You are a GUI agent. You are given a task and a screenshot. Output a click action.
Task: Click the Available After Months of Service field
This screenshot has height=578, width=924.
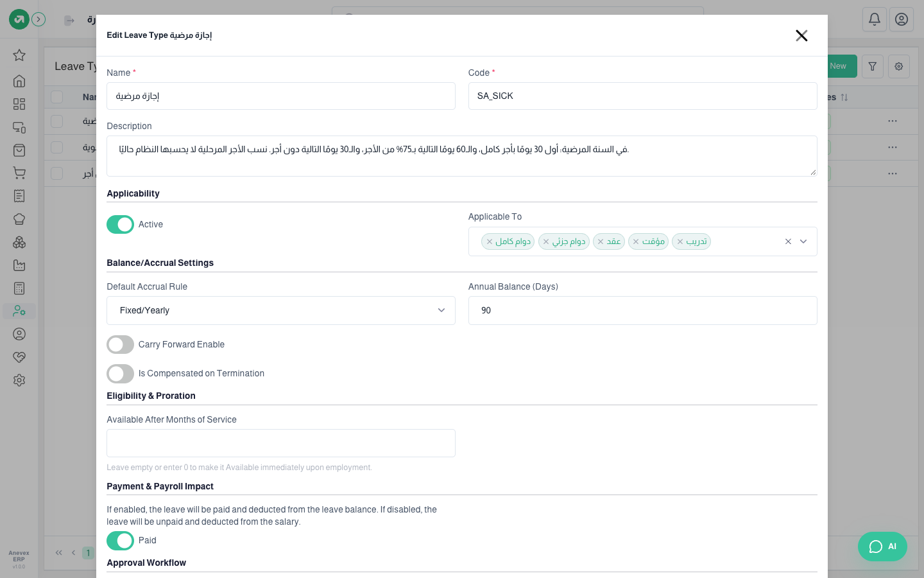[281, 443]
